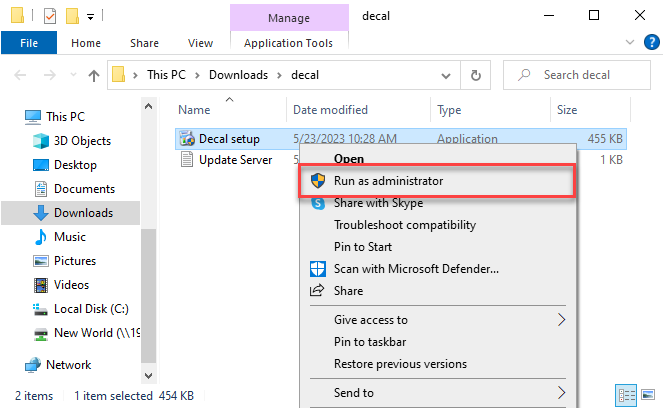
Task: Click the Microsoft Defender shield icon
Action: pos(318,268)
